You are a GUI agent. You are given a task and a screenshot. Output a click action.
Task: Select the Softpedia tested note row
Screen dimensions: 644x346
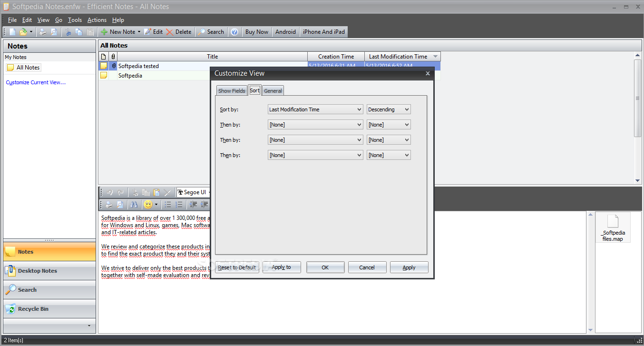pyautogui.click(x=270, y=66)
